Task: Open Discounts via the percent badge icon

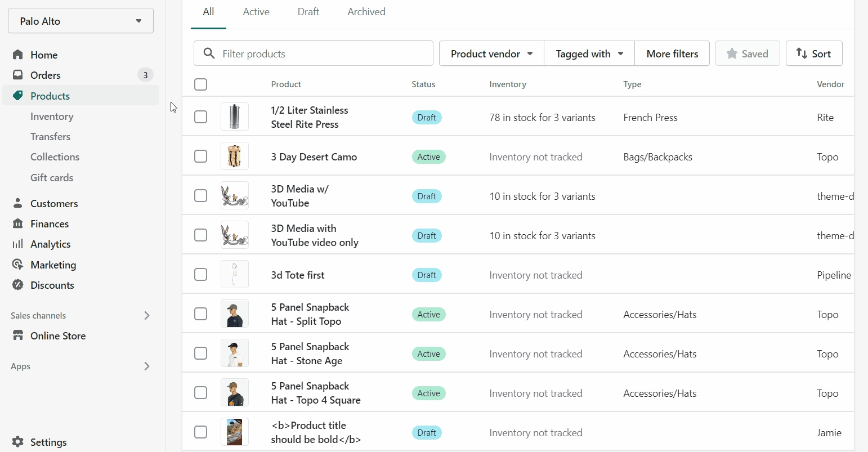Action: tap(18, 285)
